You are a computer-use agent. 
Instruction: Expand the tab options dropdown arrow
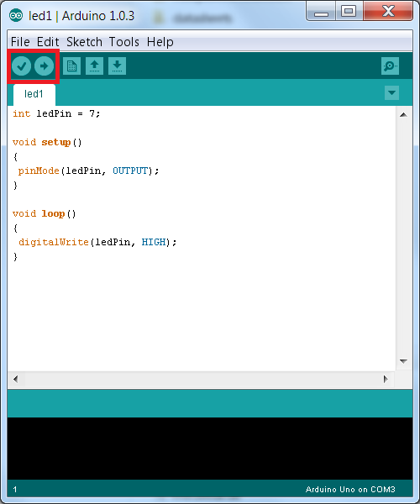(x=391, y=93)
